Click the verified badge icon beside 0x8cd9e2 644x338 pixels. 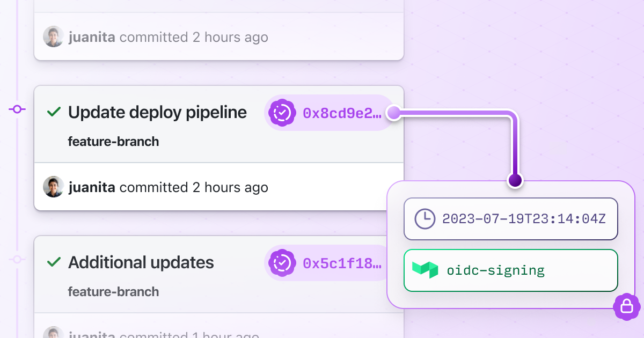click(x=282, y=113)
